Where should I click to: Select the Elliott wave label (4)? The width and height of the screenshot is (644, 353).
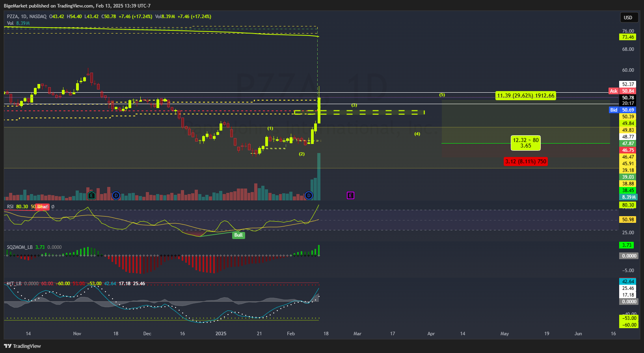pos(417,134)
